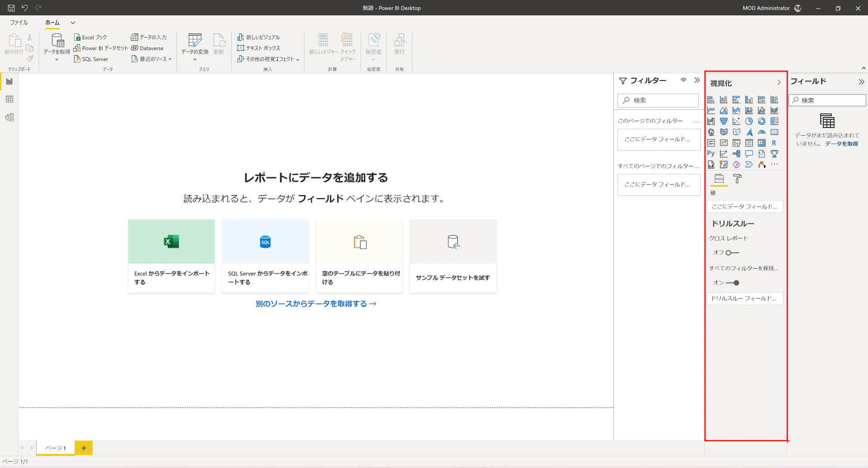Choose the area chart visual

724,110
